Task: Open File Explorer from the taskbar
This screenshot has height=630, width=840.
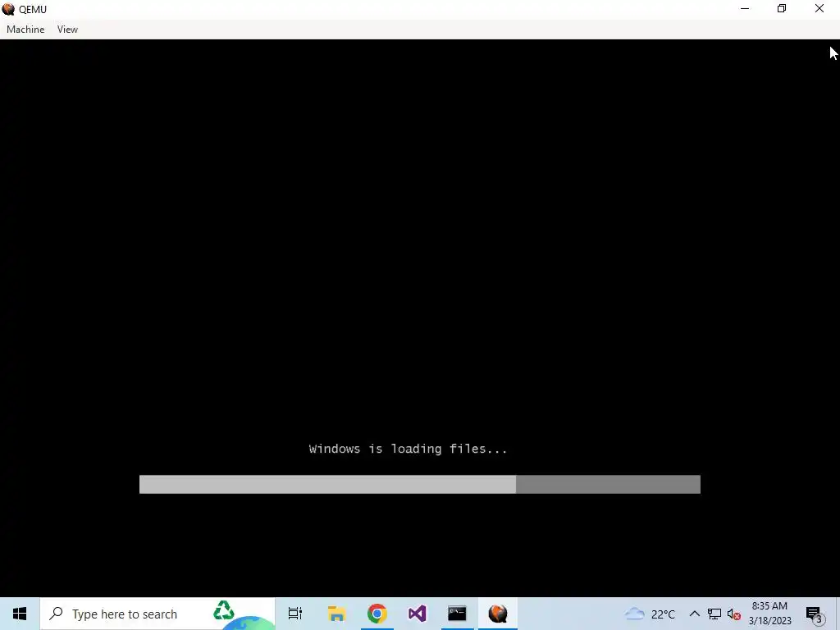Action: (336, 614)
